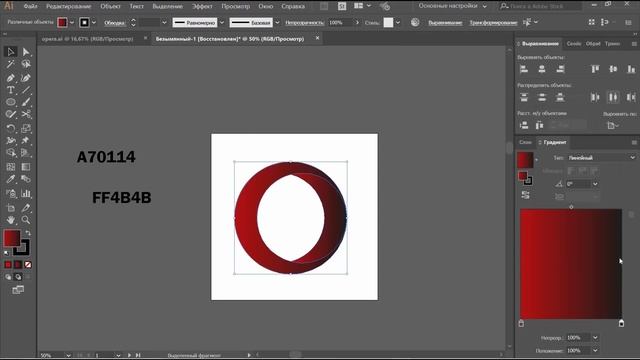This screenshot has height=360, width=640.
Task: Click the red ring shape on artboard
Action: (246, 218)
